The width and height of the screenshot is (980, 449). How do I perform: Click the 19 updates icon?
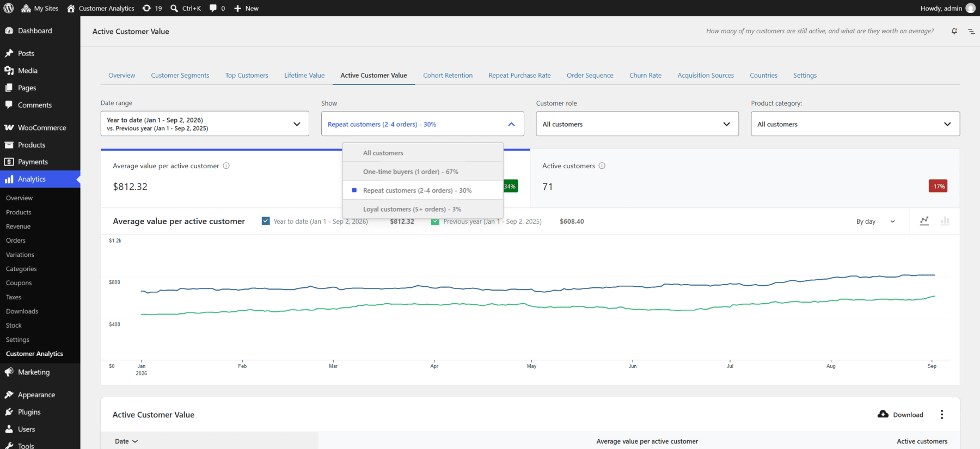coord(152,8)
